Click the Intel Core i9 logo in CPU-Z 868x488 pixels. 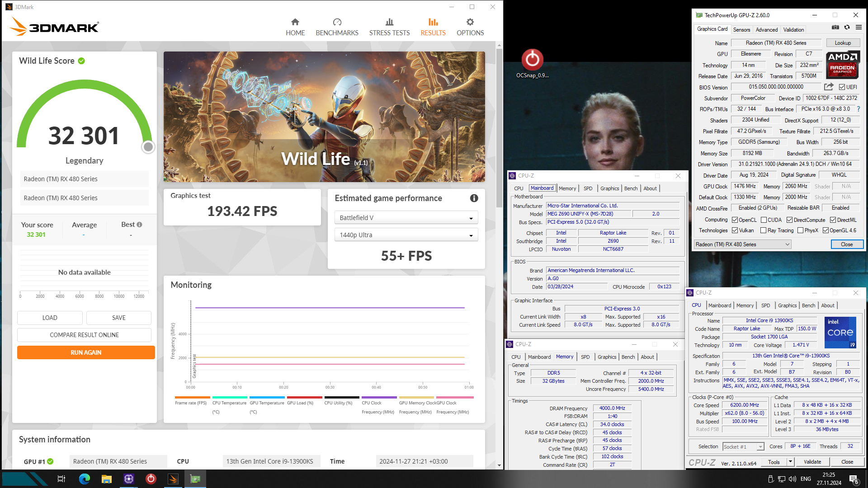click(840, 332)
